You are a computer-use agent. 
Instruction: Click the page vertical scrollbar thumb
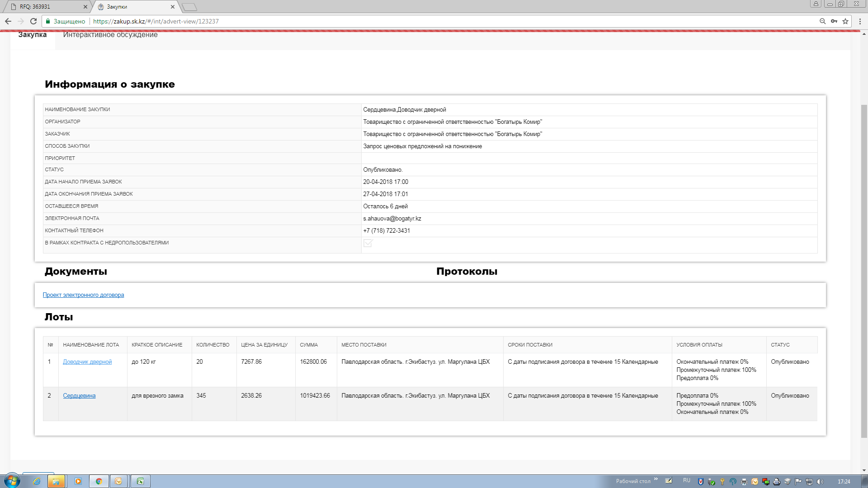864,271
